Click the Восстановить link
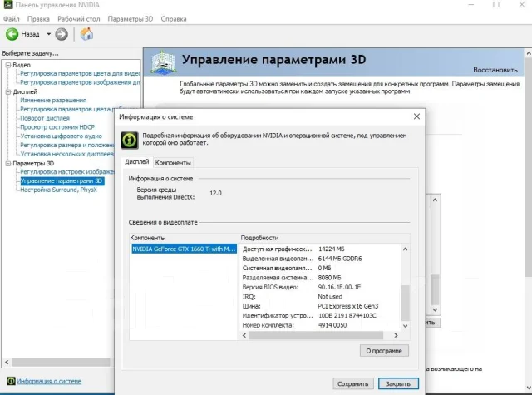Image resolution: width=532 pixels, height=395 pixels. pos(495,70)
